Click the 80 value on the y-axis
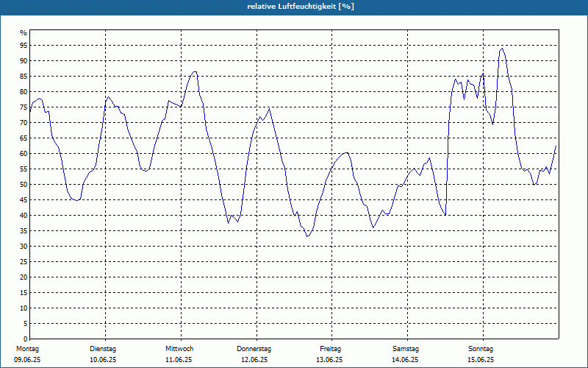Viewport: 588px width, 368px height. (x=24, y=91)
